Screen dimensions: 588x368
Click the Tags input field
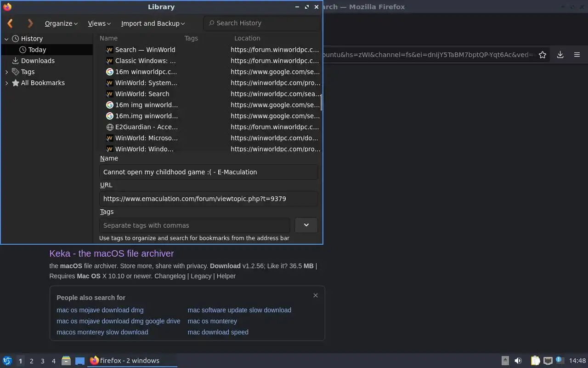coord(195,225)
